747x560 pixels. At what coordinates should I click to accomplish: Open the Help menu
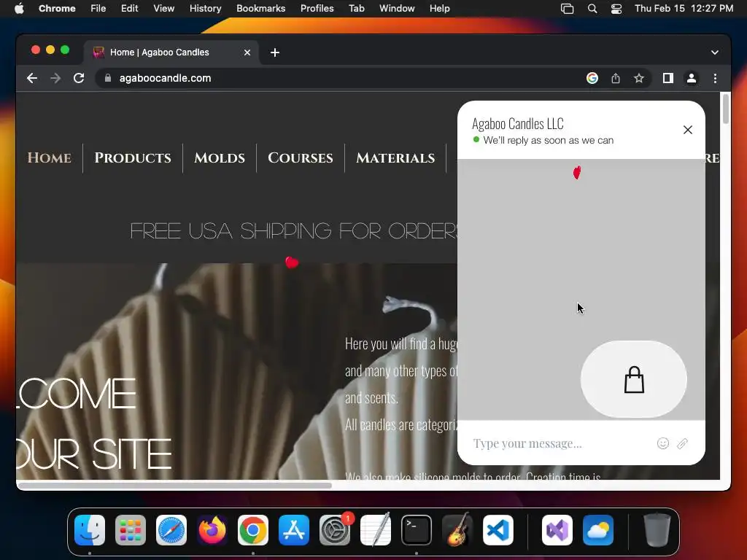[439, 8]
